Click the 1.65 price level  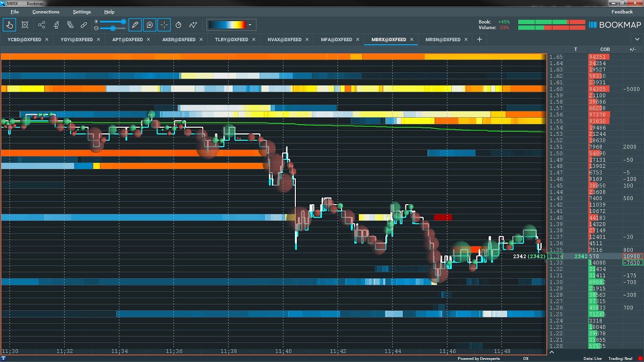pyautogui.click(x=556, y=57)
